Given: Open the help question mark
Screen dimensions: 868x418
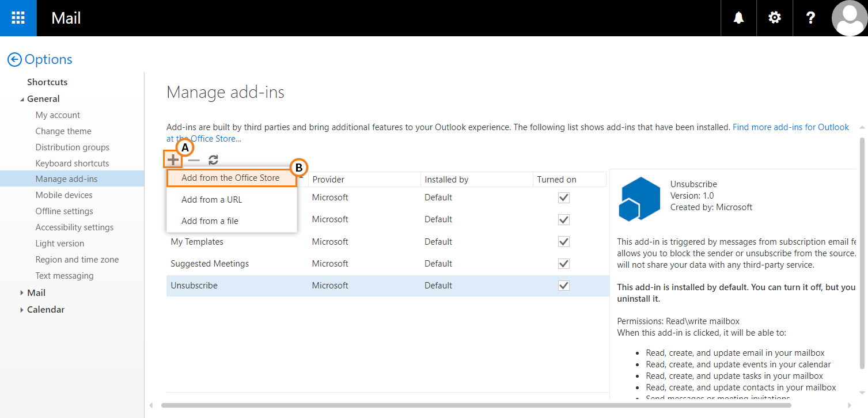Looking at the screenshot, I should point(811,18).
